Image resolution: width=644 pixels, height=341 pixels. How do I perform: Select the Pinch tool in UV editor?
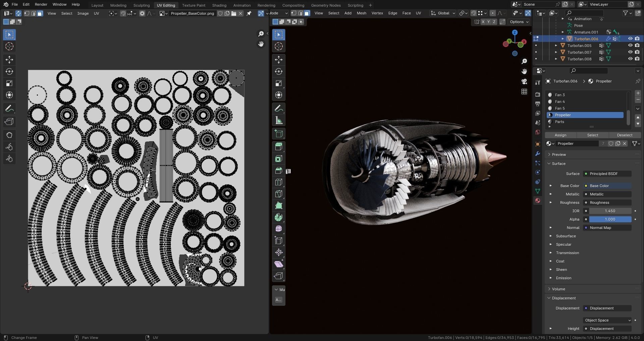(9, 159)
